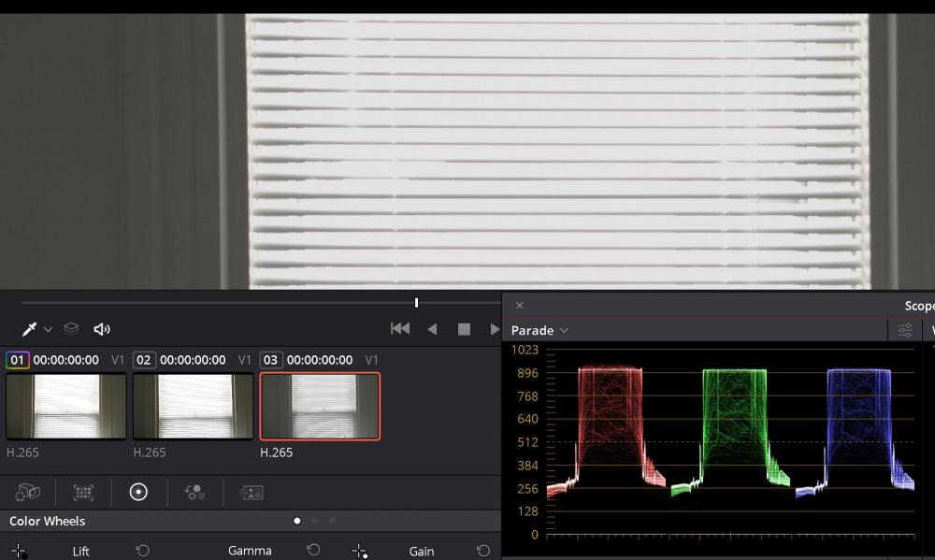The width and height of the screenshot is (935, 560).
Task: Click the viewer scrubber playhead
Action: [x=416, y=303]
